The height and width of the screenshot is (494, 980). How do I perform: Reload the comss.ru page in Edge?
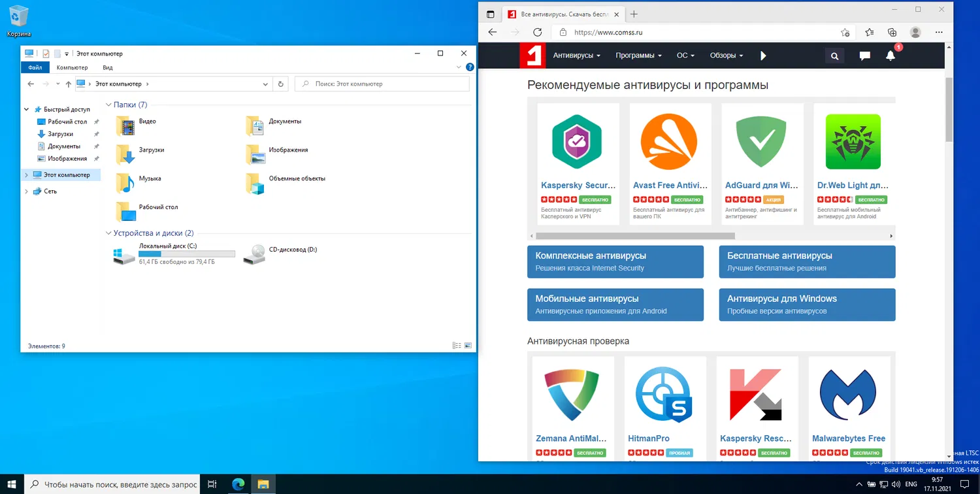[x=538, y=32]
